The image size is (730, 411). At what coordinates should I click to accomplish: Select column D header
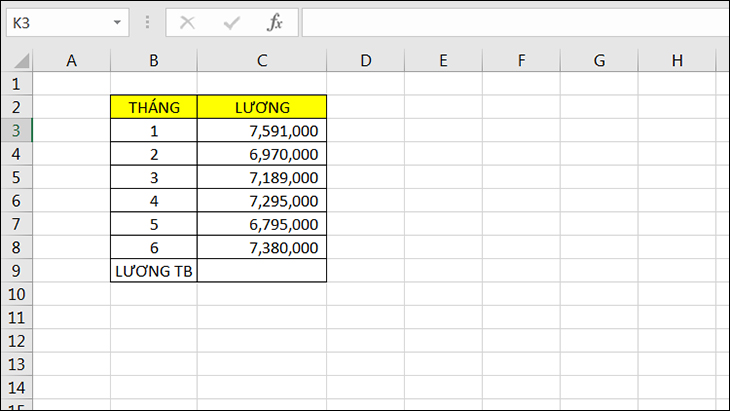365,61
